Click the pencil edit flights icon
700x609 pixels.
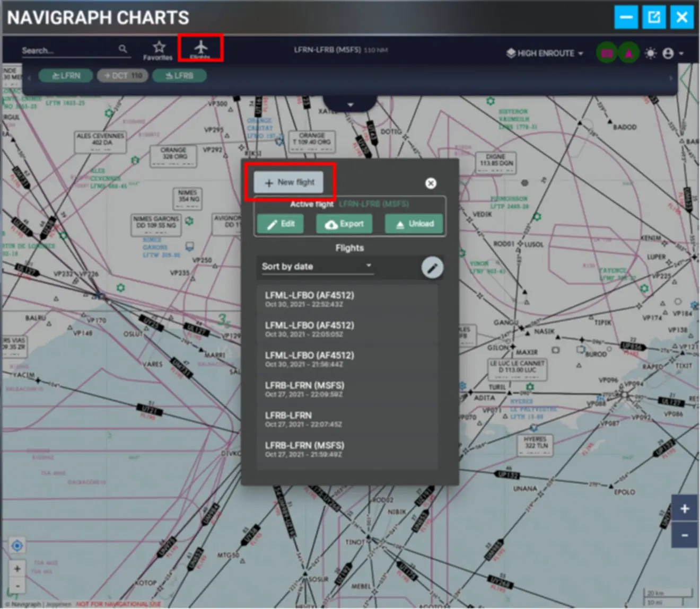[x=432, y=268]
